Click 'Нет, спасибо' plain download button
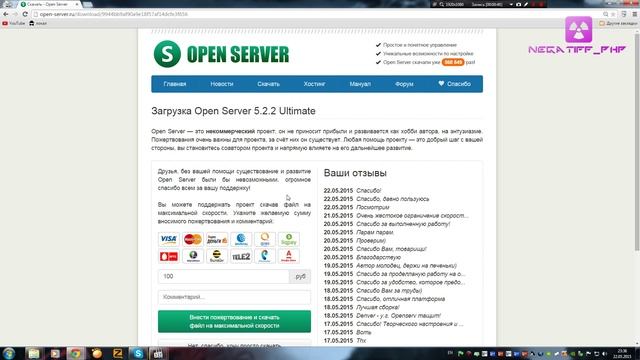 point(234,344)
